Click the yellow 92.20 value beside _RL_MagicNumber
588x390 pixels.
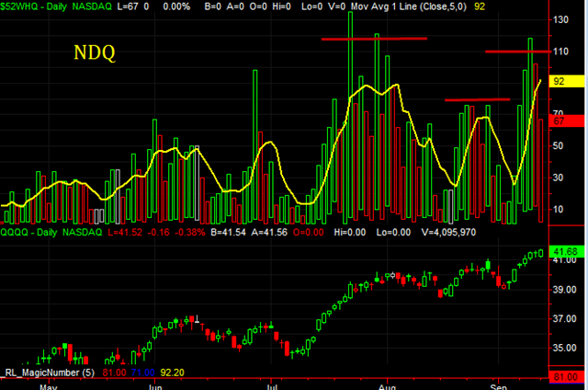(172, 373)
